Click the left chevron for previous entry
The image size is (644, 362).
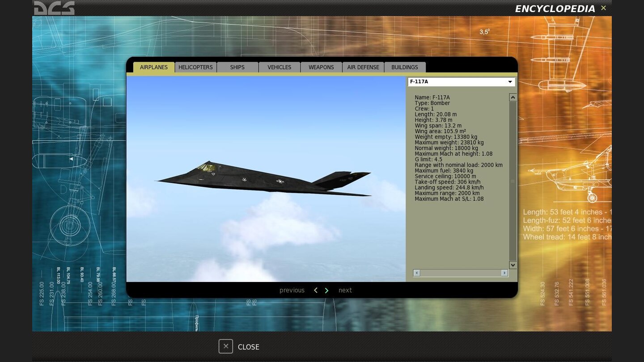coord(316,290)
